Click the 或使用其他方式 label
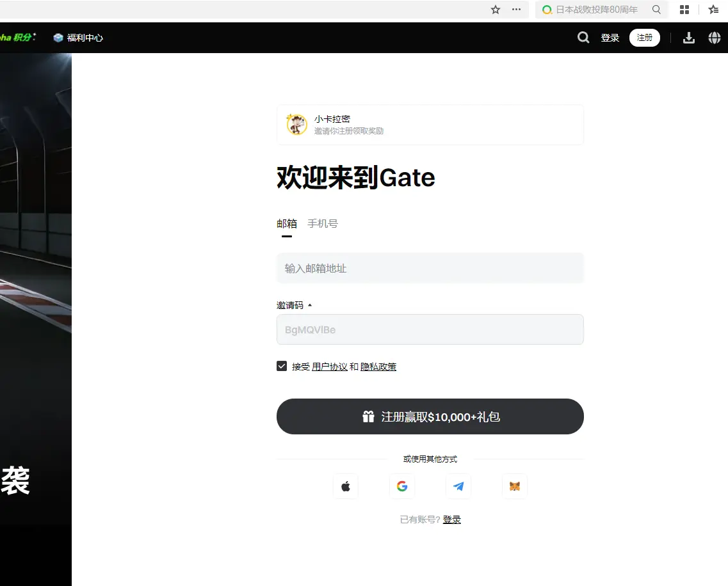This screenshot has width=728, height=586. click(x=430, y=459)
